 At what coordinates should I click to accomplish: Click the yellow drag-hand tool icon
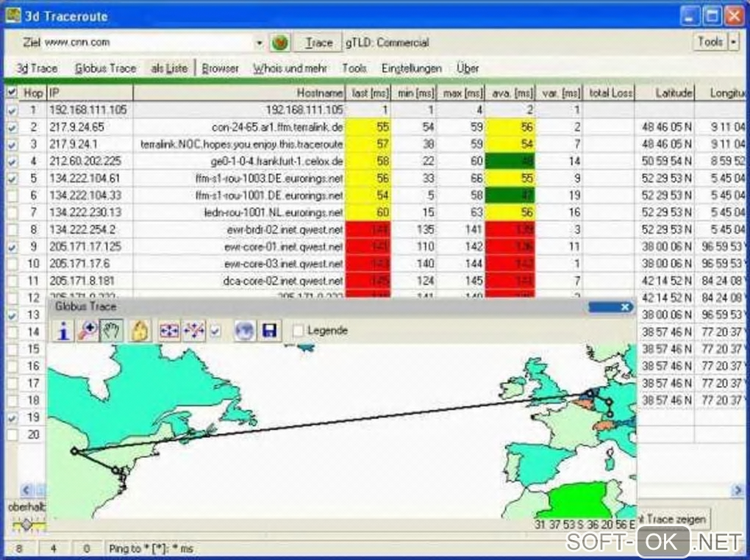(x=139, y=331)
